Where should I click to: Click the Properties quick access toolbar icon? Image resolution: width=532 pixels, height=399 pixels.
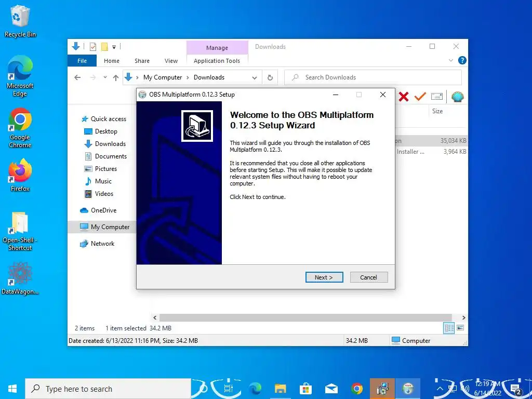pos(92,47)
